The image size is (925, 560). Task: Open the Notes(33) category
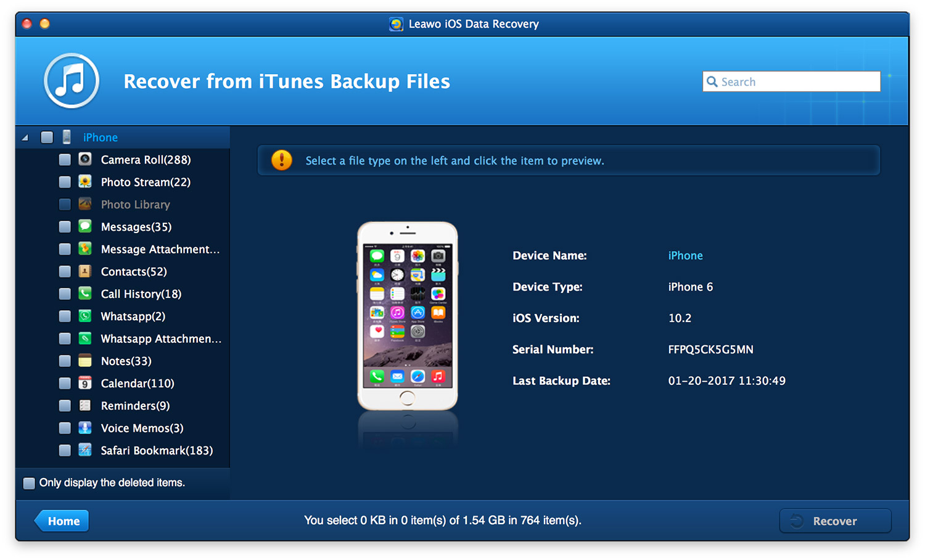pos(126,361)
